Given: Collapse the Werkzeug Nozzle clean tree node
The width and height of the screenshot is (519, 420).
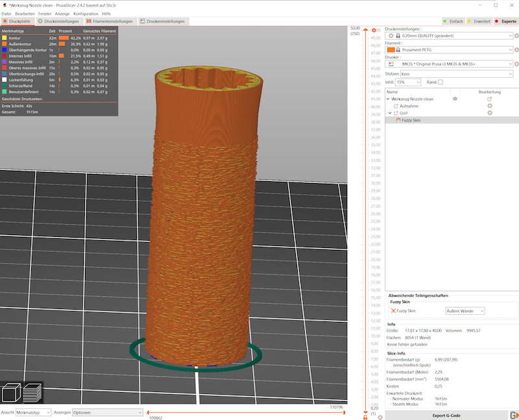Looking at the screenshot, I should click(388, 99).
